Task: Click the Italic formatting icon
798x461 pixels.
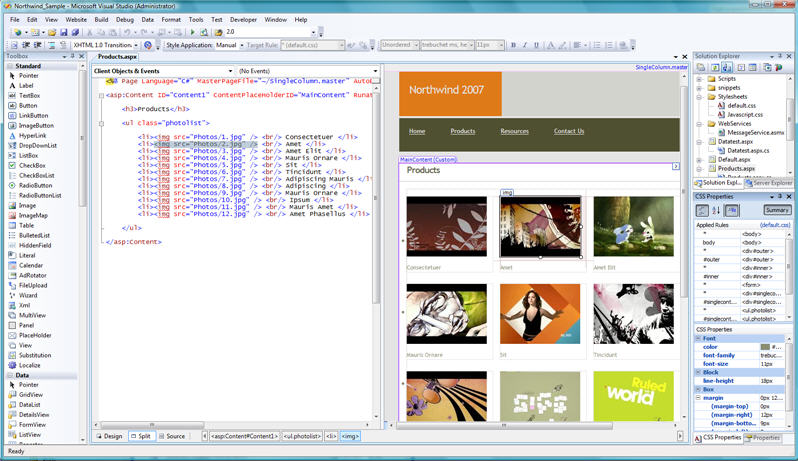Action: (x=525, y=45)
